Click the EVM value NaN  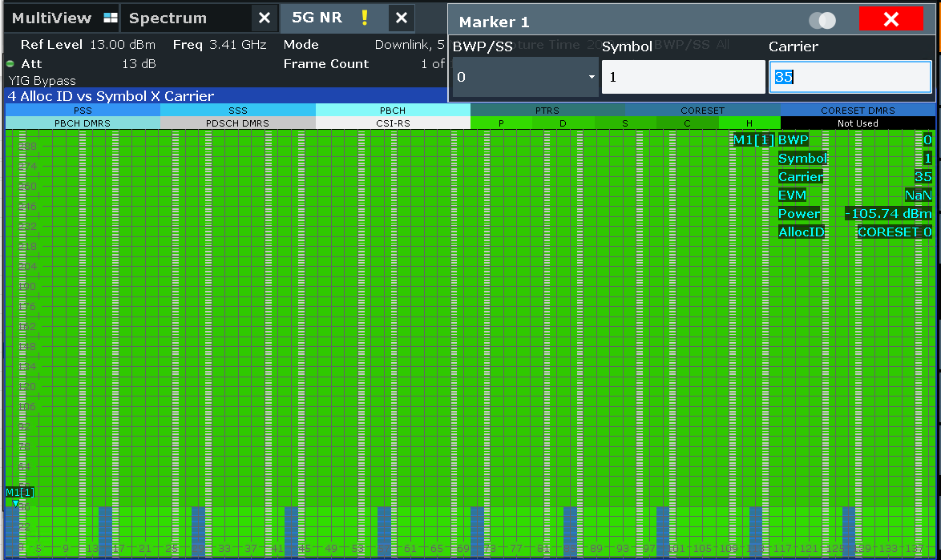pos(919,195)
